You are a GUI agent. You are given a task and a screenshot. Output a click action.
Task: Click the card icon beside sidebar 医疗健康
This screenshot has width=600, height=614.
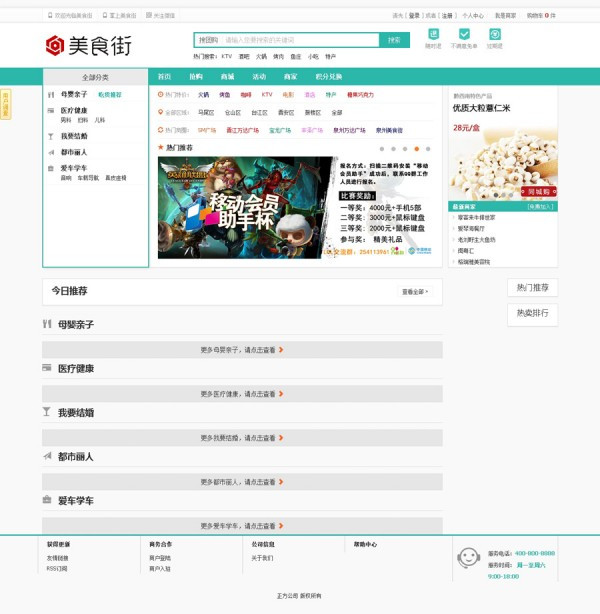[x=51, y=111]
